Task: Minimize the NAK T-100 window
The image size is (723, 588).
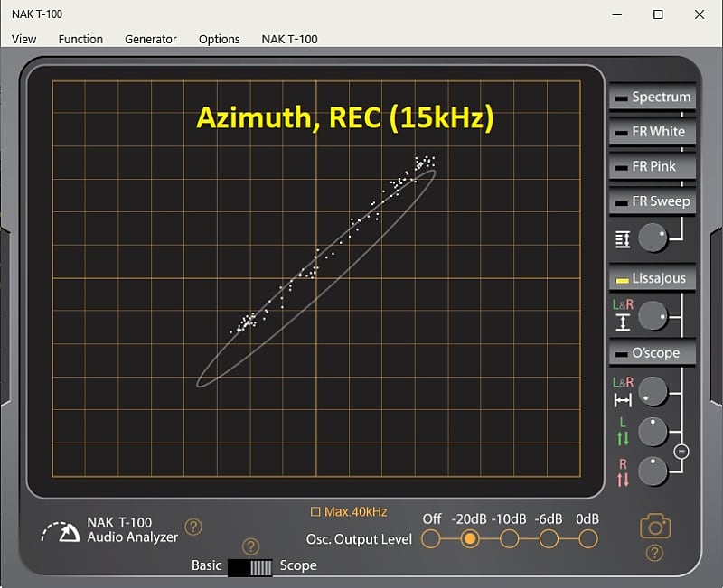Action: [617, 14]
